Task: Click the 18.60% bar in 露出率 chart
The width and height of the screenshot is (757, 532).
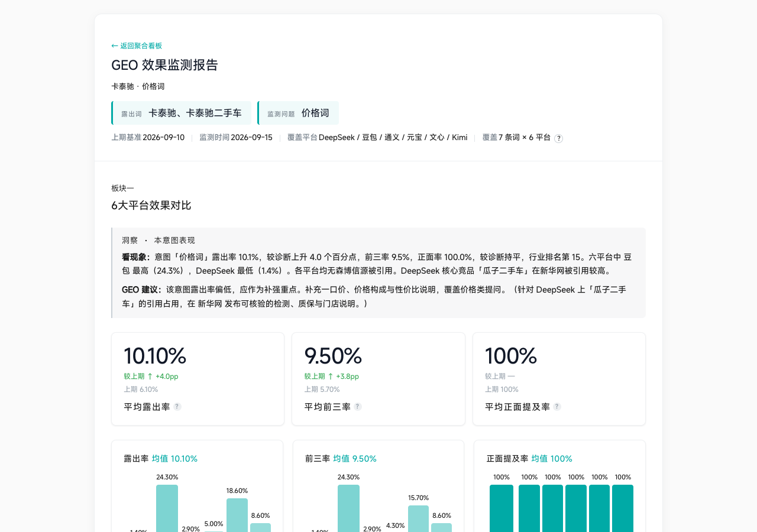Action: pos(237,515)
